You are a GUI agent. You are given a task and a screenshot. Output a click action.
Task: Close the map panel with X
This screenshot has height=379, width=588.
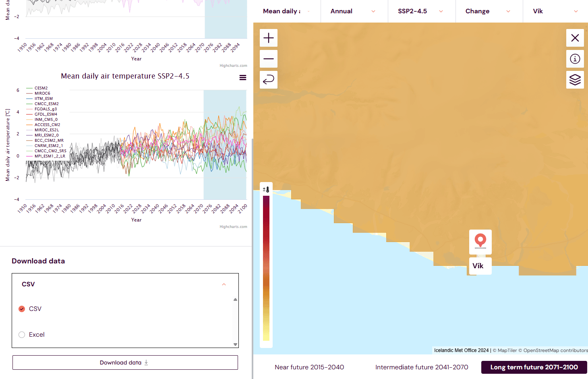575,38
